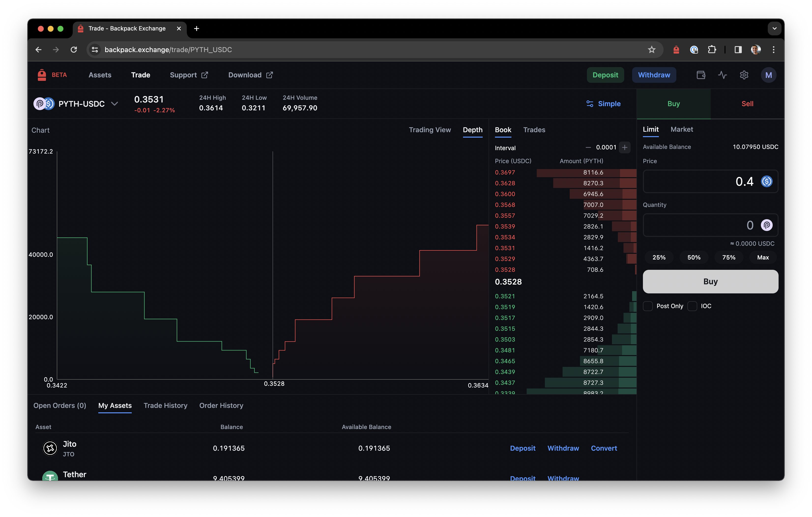Image resolution: width=812 pixels, height=517 pixels.
Task: Switch to the Market order tab
Action: click(681, 129)
